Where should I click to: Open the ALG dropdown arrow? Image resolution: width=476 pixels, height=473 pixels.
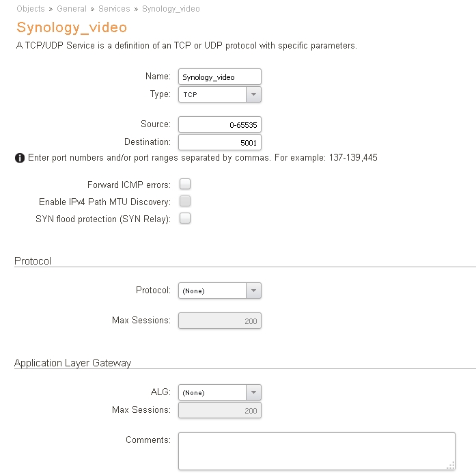click(253, 392)
